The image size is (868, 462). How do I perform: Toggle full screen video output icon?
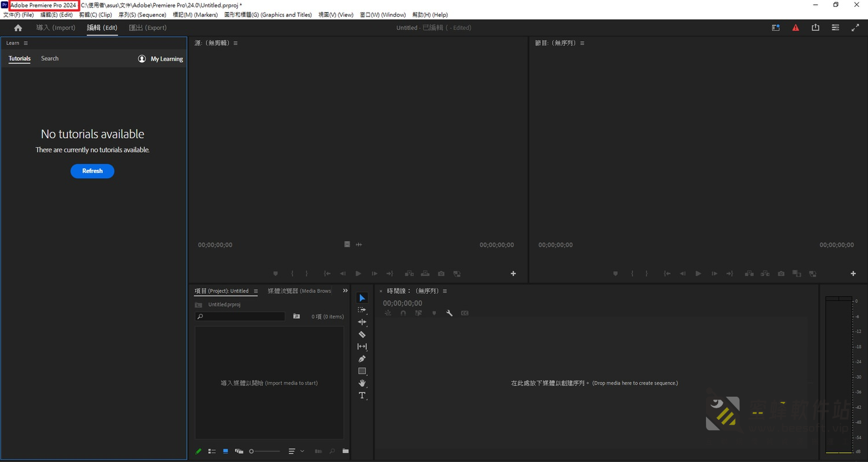[x=855, y=28]
